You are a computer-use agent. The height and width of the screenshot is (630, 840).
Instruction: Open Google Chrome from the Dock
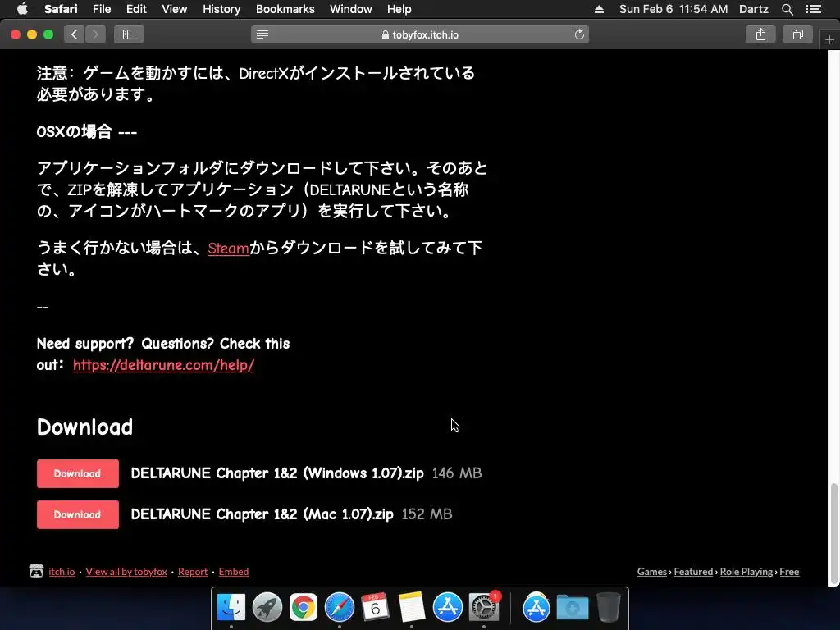click(x=304, y=608)
